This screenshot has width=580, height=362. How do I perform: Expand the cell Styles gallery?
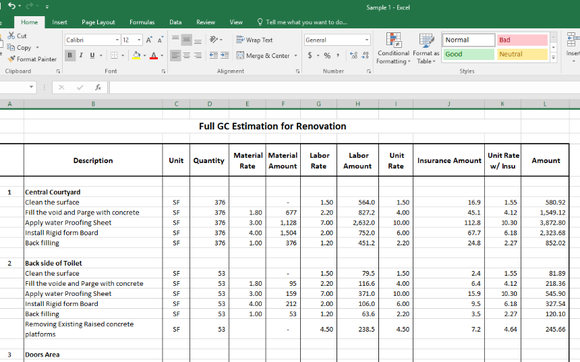click(x=554, y=58)
